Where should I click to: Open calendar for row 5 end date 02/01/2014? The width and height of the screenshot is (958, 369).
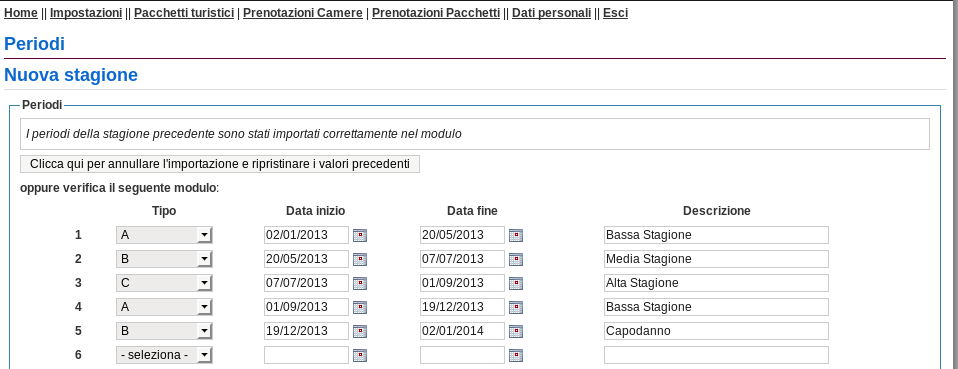pyautogui.click(x=516, y=331)
